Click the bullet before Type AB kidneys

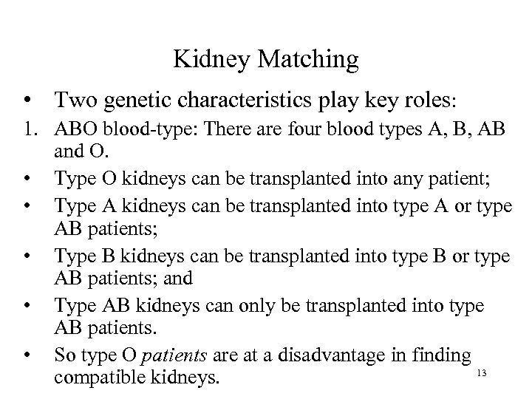(26, 305)
